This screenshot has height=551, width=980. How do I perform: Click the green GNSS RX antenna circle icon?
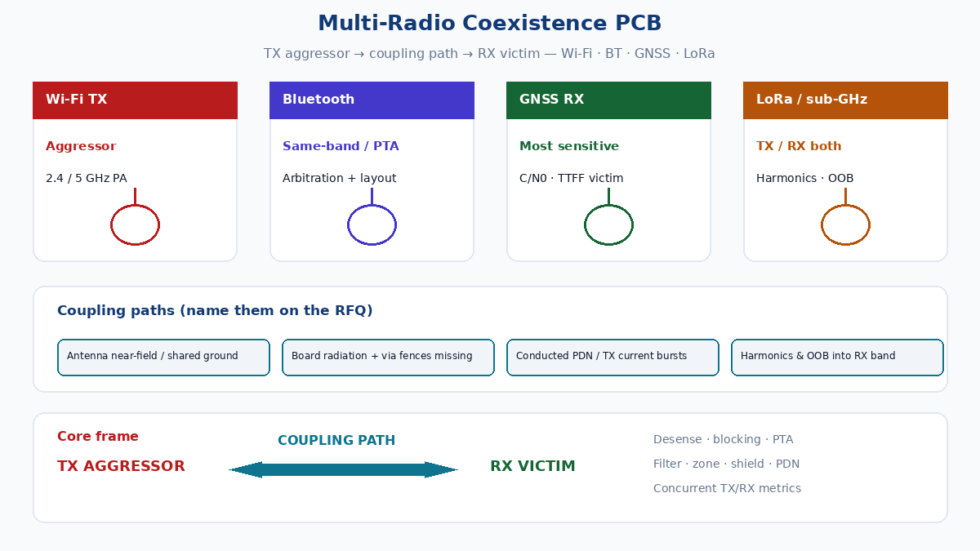point(608,224)
